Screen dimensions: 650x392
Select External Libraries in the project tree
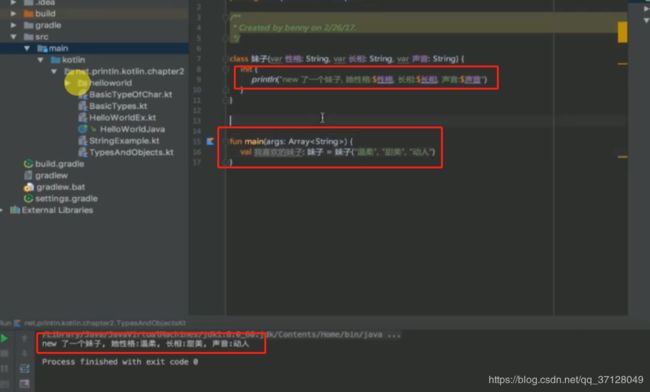(x=57, y=210)
